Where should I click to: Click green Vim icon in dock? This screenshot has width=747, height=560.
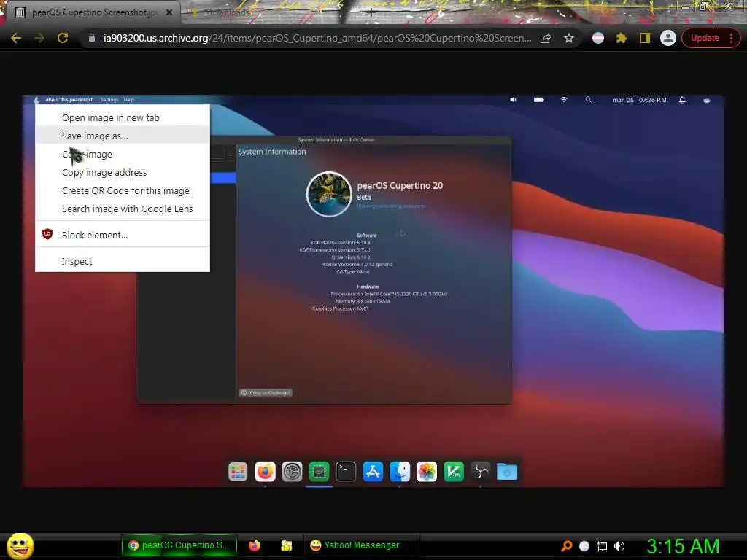[x=454, y=472]
